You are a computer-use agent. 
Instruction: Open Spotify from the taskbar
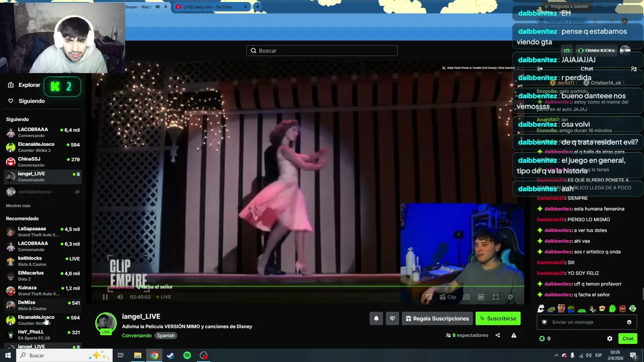pos(187,355)
